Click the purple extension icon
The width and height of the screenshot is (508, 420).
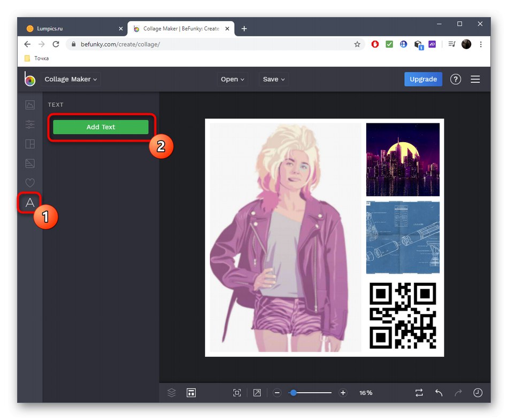click(432, 44)
